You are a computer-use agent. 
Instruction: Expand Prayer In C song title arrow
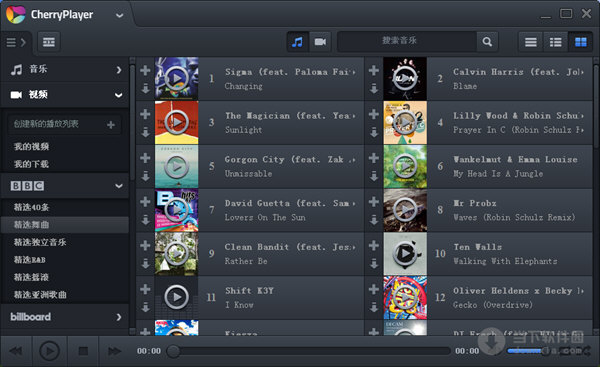point(582,130)
